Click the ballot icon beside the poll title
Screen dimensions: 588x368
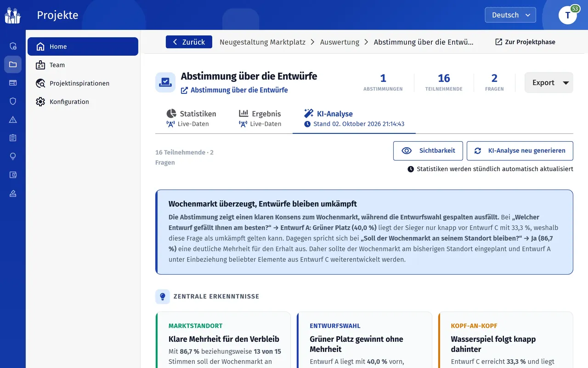tap(165, 82)
